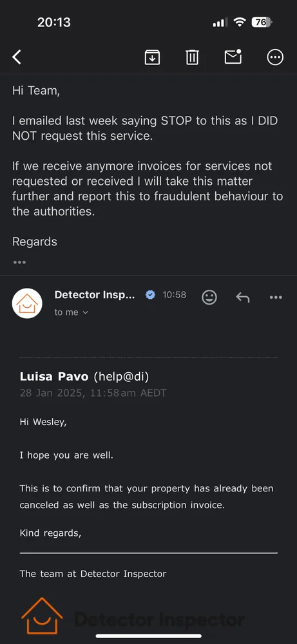Tap the blue verified sender badge
297x644 pixels.
(151, 294)
